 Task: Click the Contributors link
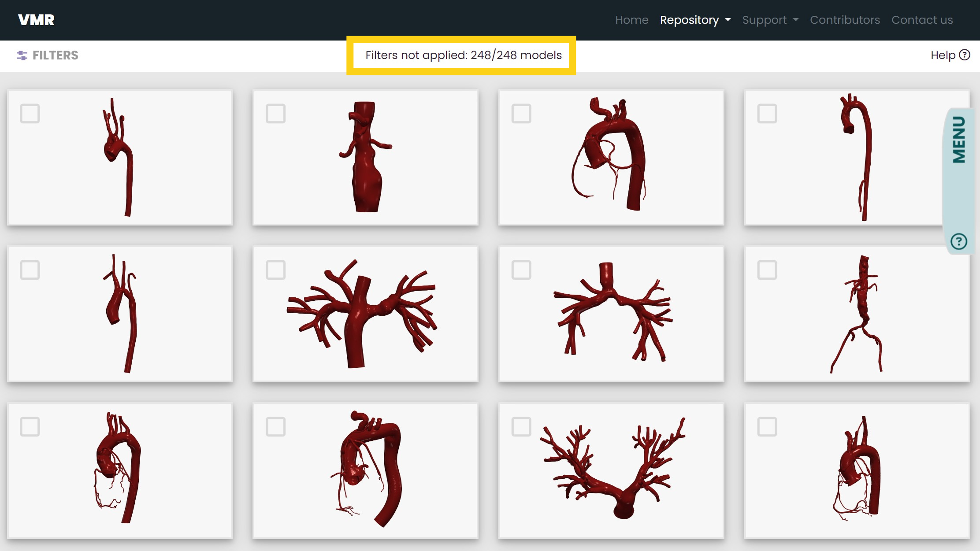click(845, 20)
